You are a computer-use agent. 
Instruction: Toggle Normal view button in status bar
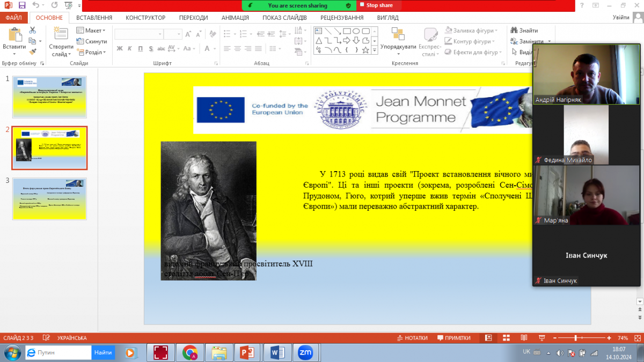coord(488,338)
